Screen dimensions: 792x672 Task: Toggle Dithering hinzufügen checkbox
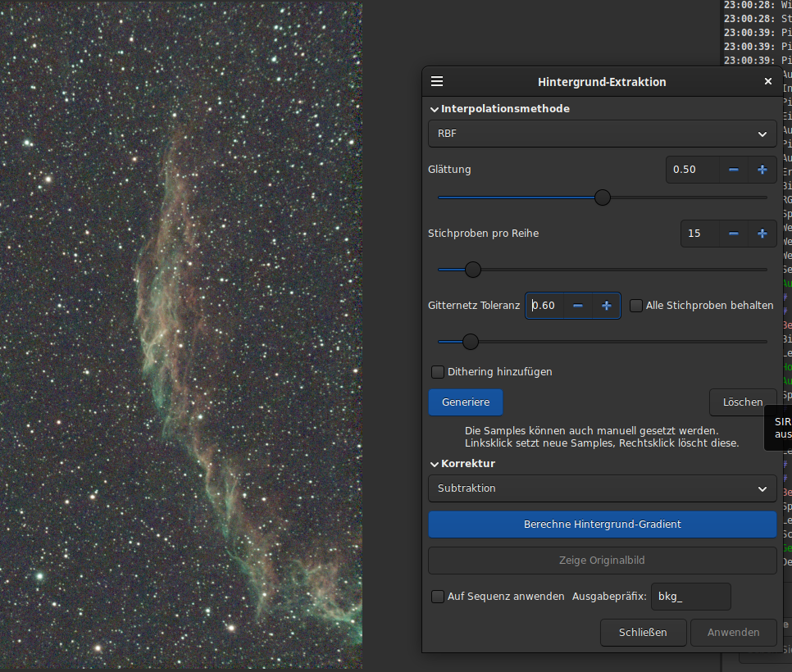438,372
